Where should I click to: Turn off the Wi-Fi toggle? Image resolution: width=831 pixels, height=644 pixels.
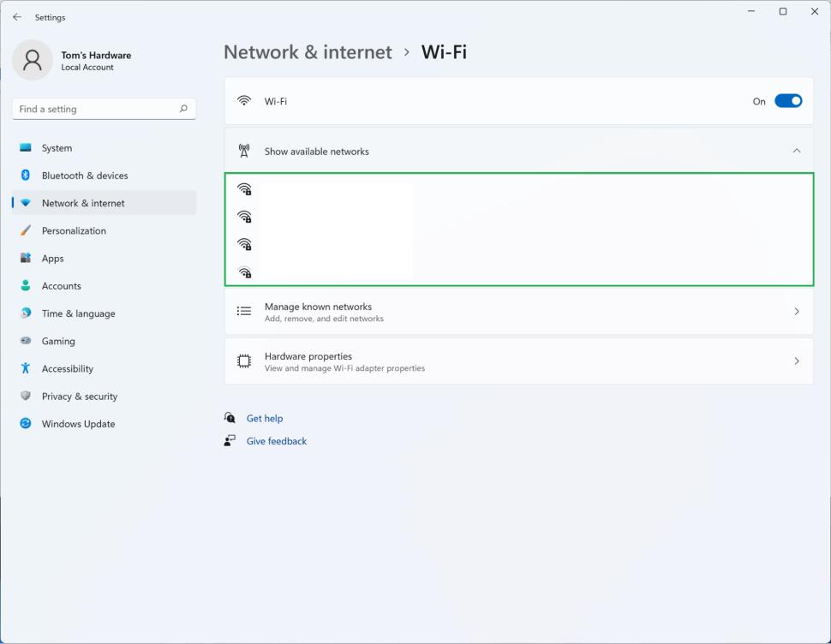tap(788, 100)
